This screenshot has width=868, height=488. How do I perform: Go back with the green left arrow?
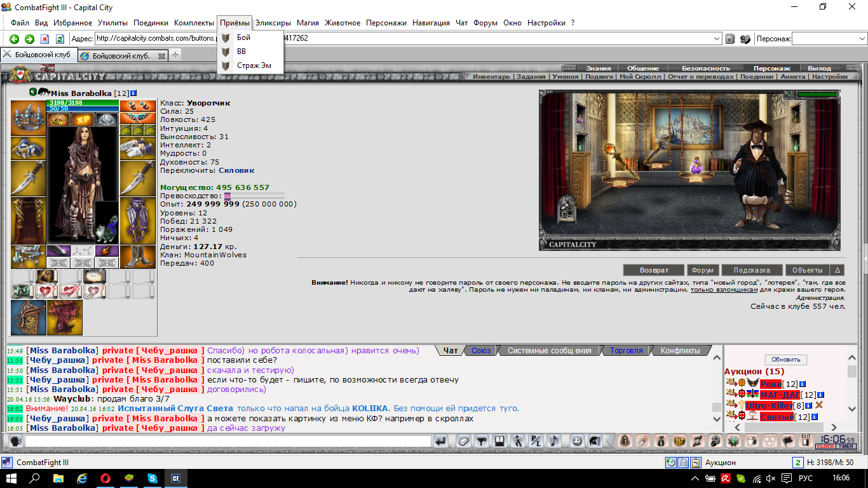tap(14, 39)
